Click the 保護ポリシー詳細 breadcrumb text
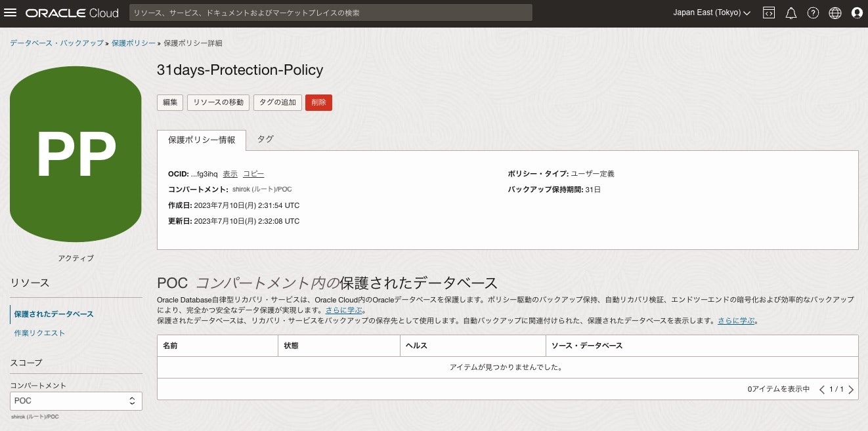 click(x=192, y=43)
